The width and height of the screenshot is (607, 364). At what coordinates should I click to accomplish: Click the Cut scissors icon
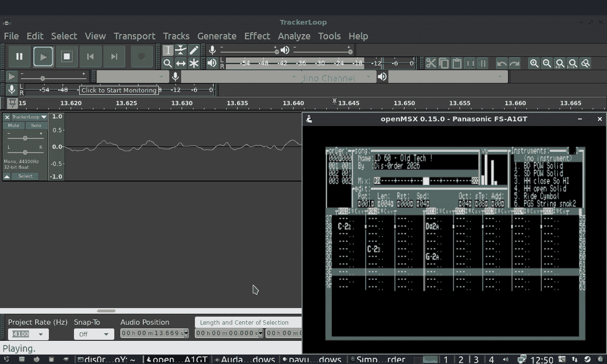(431, 63)
